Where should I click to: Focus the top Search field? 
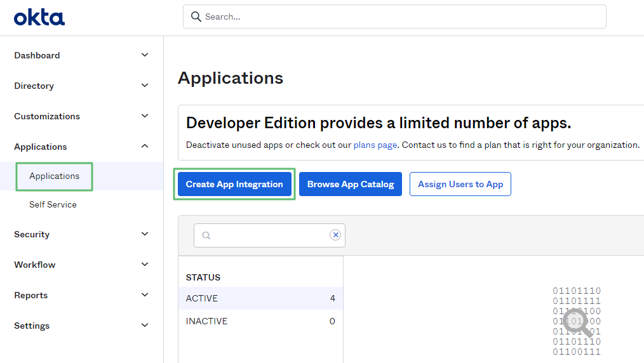click(394, 16)
